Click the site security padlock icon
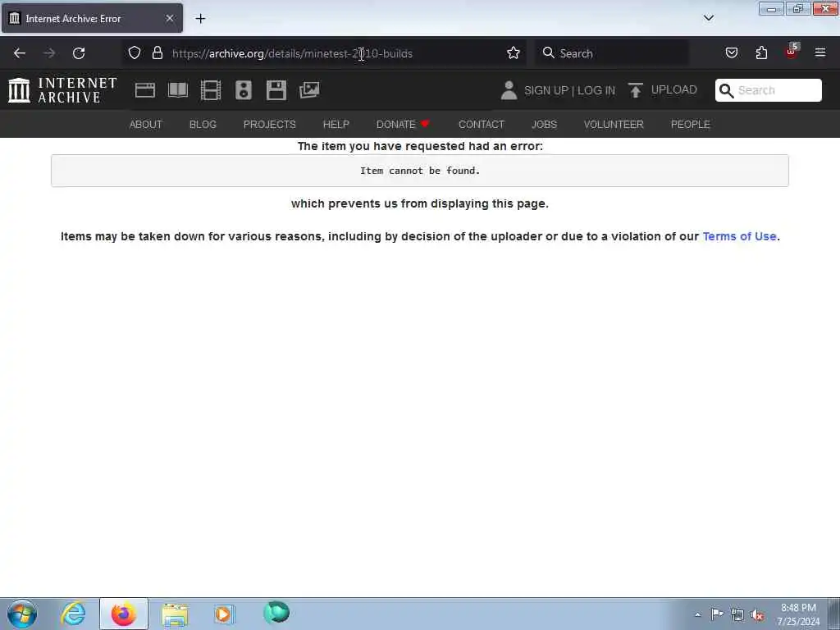 coord(157,53)
